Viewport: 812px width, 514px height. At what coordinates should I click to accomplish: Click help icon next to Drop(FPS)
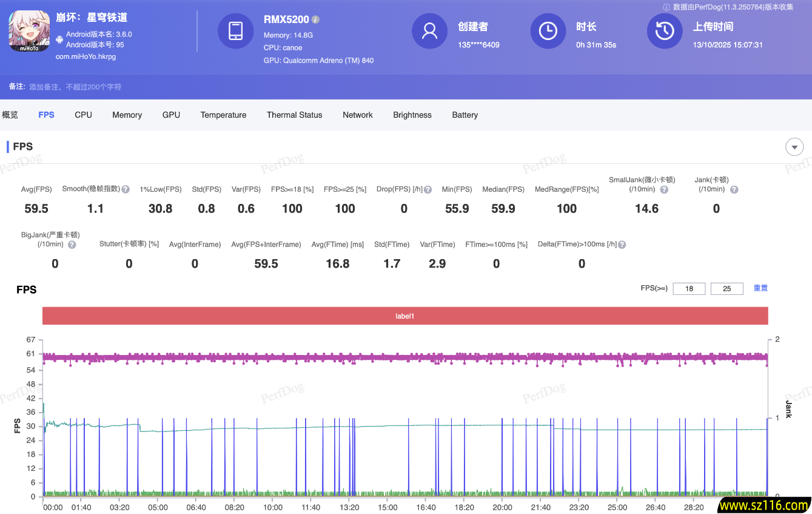pos(428,189)
